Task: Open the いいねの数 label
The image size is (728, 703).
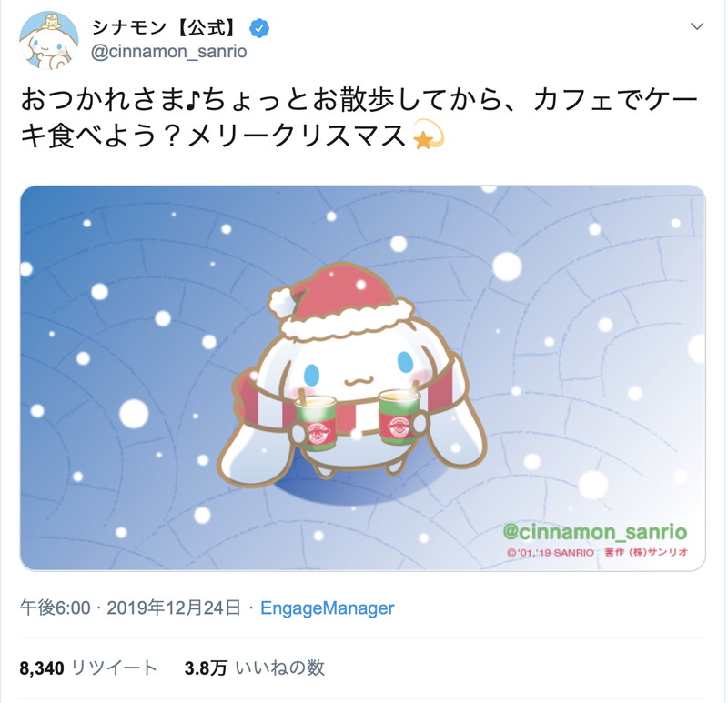Action: tap(280, 668)
